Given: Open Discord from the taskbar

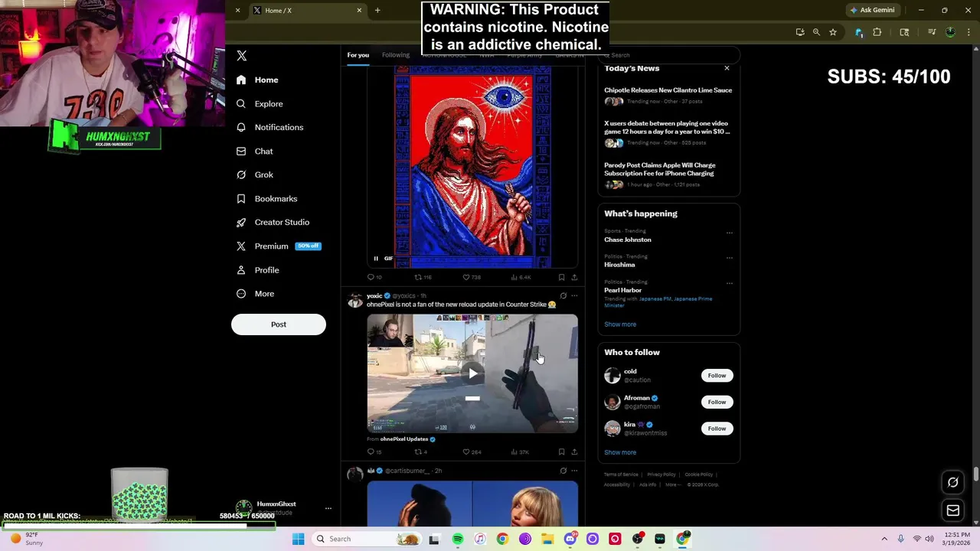Looking at the screenshot, I should point(570,539).
